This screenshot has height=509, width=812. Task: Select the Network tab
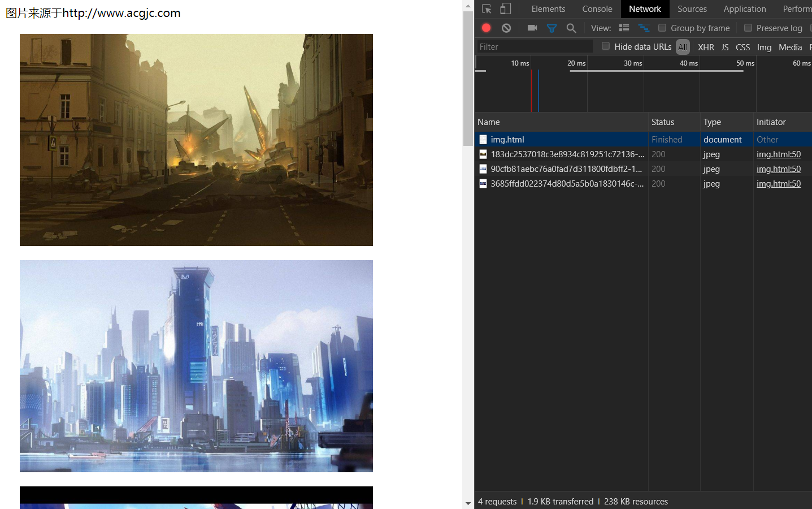(645, 9)
